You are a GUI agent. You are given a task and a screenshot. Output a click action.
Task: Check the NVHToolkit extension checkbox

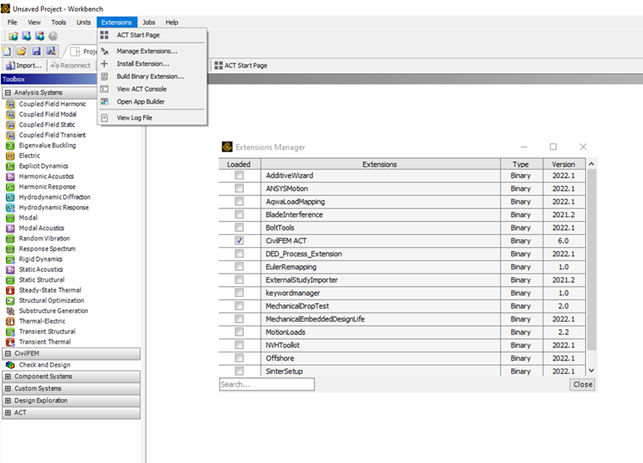point(239,345)
